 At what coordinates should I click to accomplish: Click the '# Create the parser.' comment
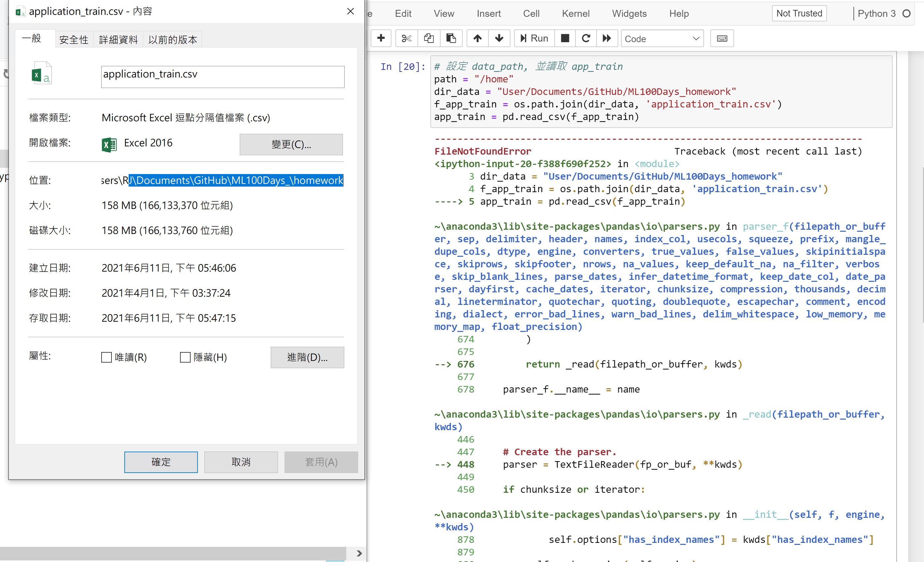560,452
